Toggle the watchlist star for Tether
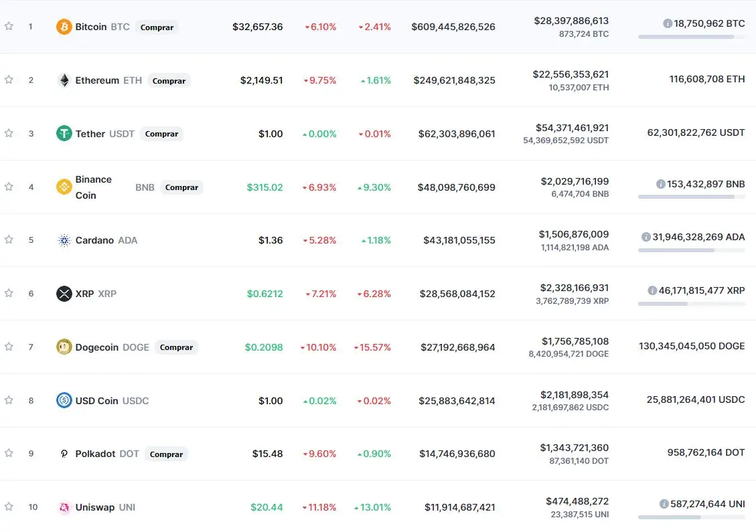The height and width of the screenshot is (532, 756). pyautogui.click(x=9, y=133)
